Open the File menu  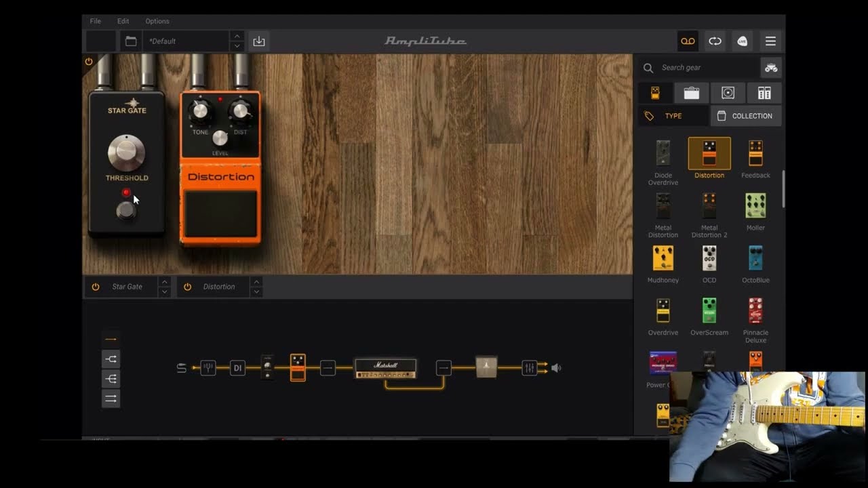click(96, 21)
